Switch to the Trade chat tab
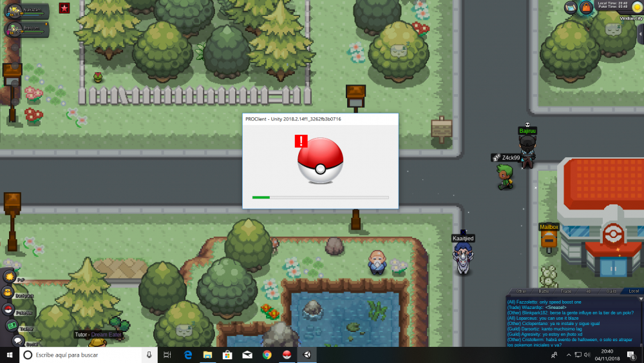This screenshot has height=363, width=644. click(x=567, y=291)
